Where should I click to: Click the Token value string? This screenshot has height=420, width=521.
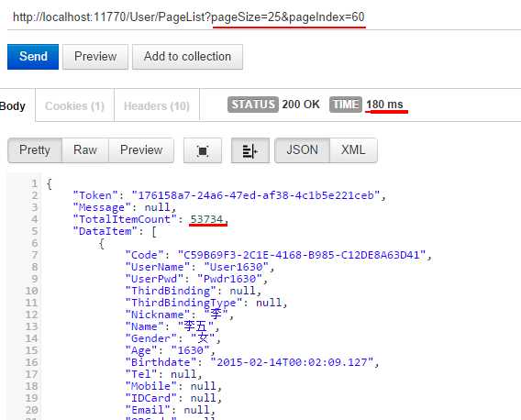point(256,195)
